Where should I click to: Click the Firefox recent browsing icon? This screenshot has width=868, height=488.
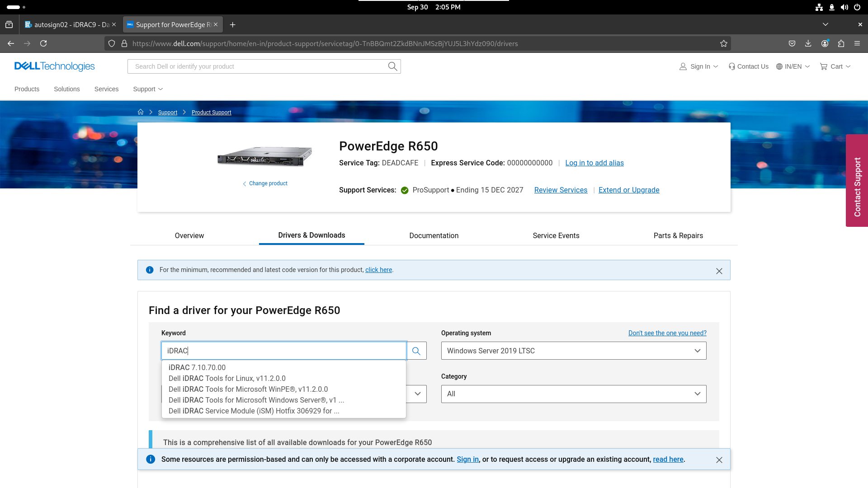(9, 25)
